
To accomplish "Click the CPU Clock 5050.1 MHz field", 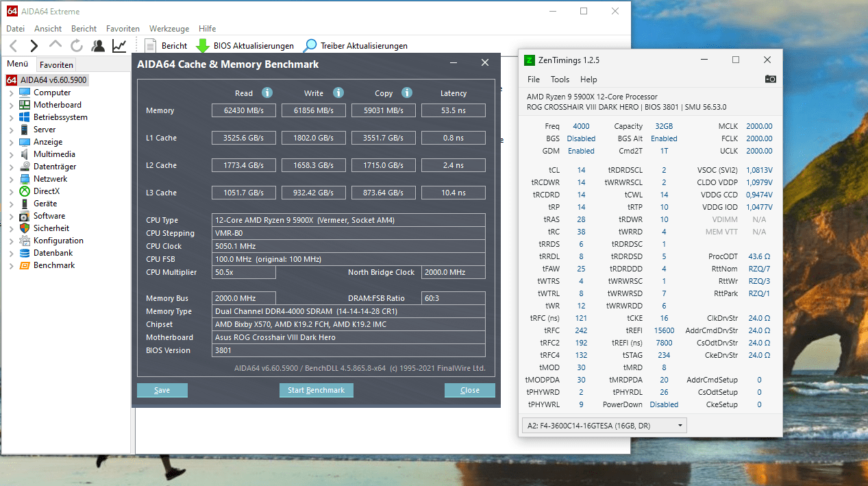I will click(349, 246).
